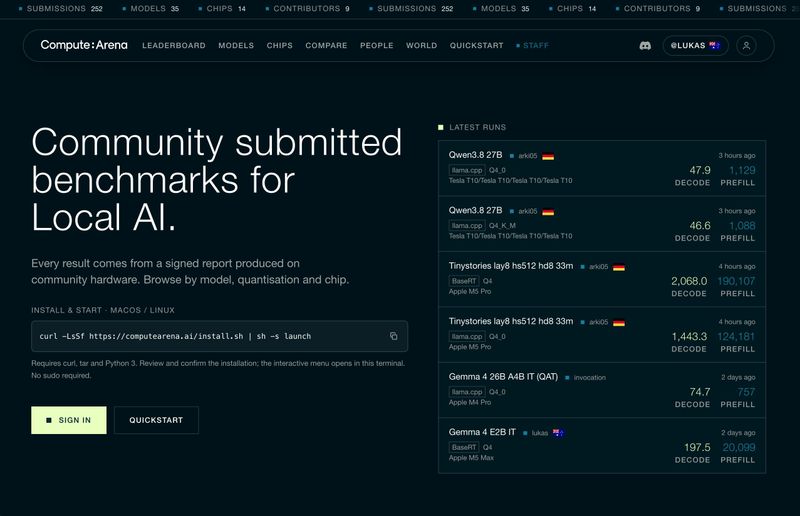
Task: Click German flag on Qwen3.8 27B Q4_0 run
Action: (548, 156)
